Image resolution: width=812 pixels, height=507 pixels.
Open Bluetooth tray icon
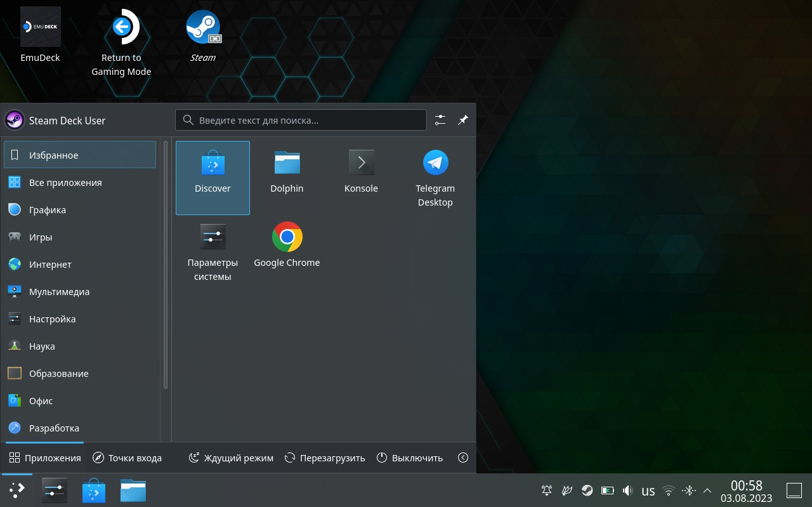(689, 491)
